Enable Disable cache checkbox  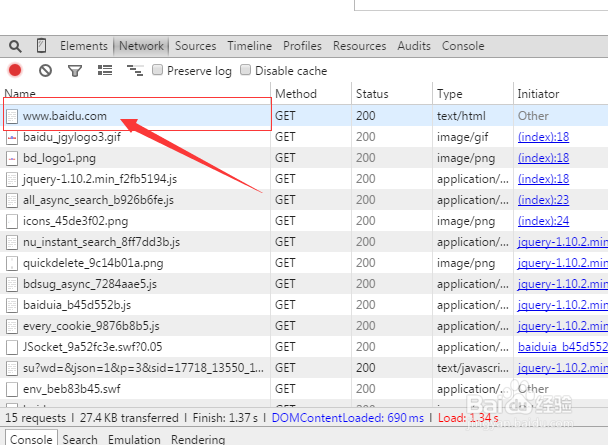point(245,70)
